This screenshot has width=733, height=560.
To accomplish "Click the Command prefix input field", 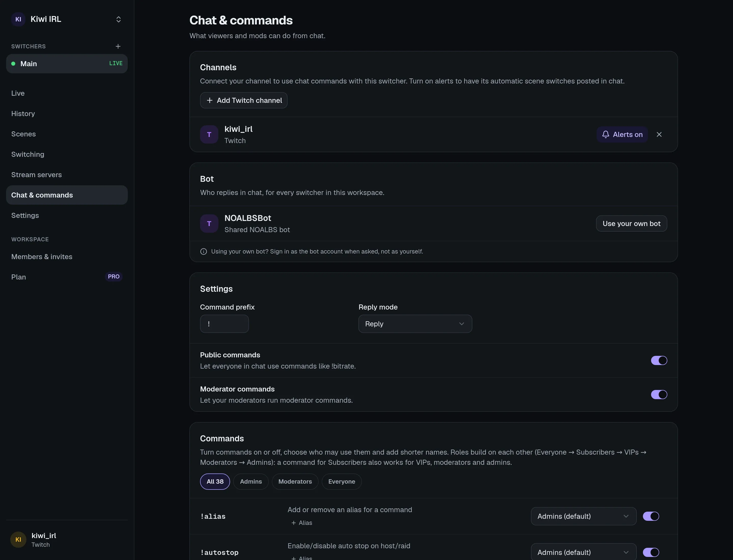I will click(224, 324).
